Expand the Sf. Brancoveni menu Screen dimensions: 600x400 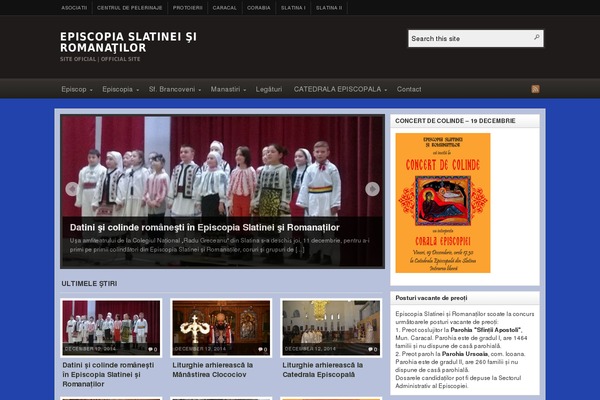coord(174,89)
